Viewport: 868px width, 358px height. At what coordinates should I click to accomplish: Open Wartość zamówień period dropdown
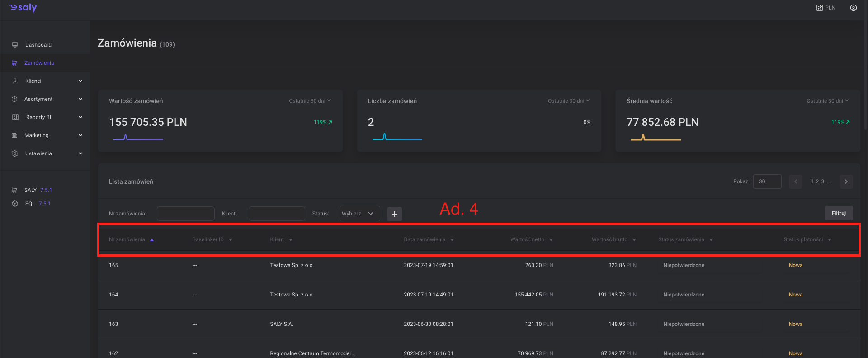310,101
